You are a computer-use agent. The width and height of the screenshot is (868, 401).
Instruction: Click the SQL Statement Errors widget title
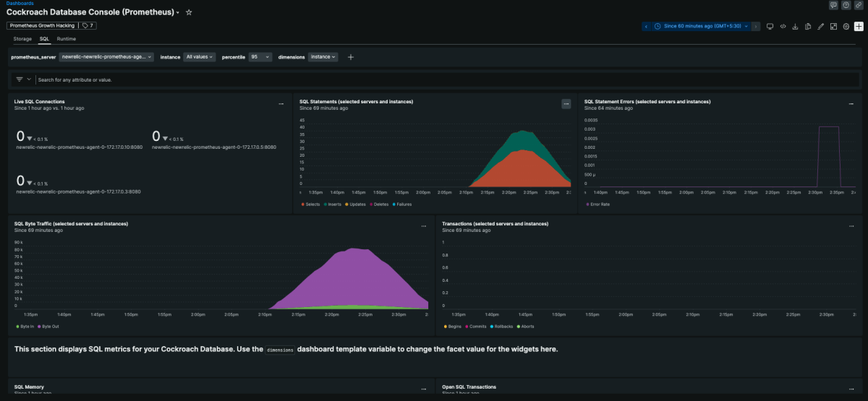pyautogui.click(x=647, y=102)
